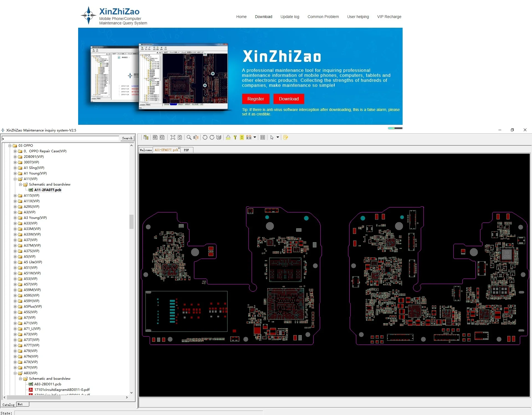The width and height of the screenshot is (532, 415).
Task: Open User helping page
Action: [x=358, y=17]
